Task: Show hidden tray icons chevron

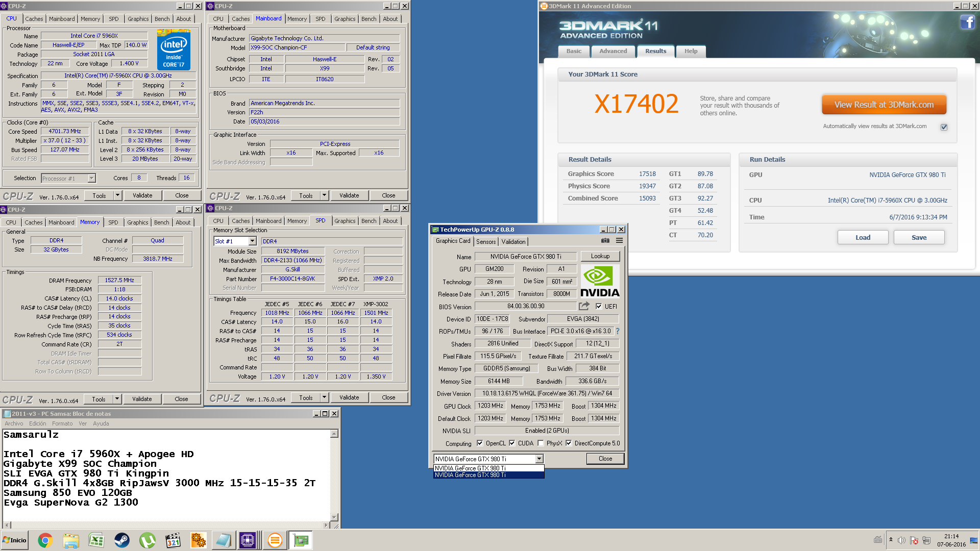Action: point(891,540)
